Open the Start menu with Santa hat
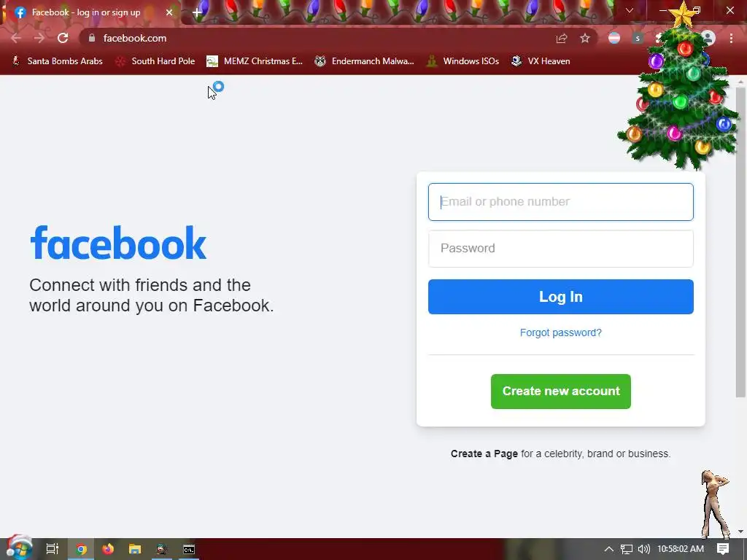 19,548
